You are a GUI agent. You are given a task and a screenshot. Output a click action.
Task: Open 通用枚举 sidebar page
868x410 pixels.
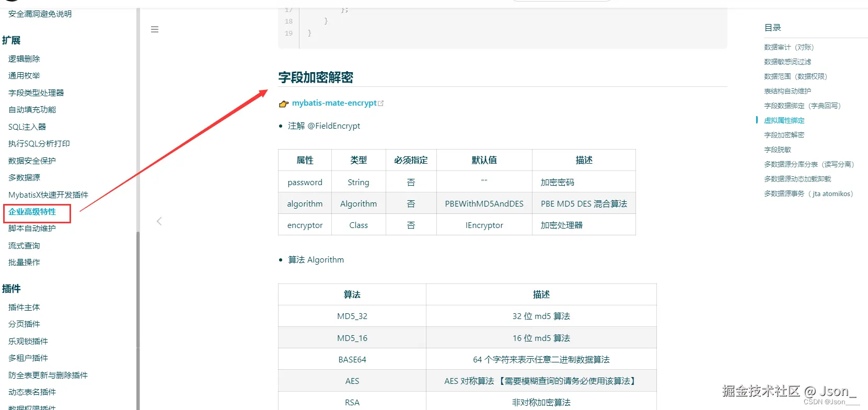(x=24, y=76)
